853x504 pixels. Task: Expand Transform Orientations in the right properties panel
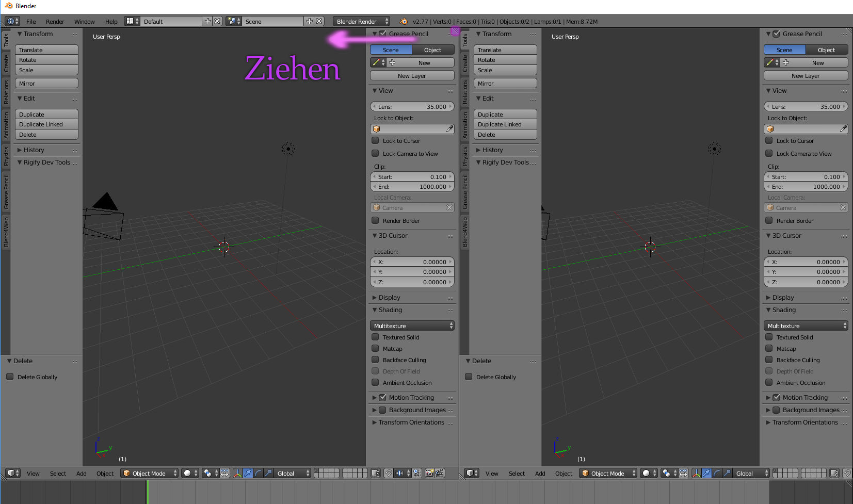[768, 422]
